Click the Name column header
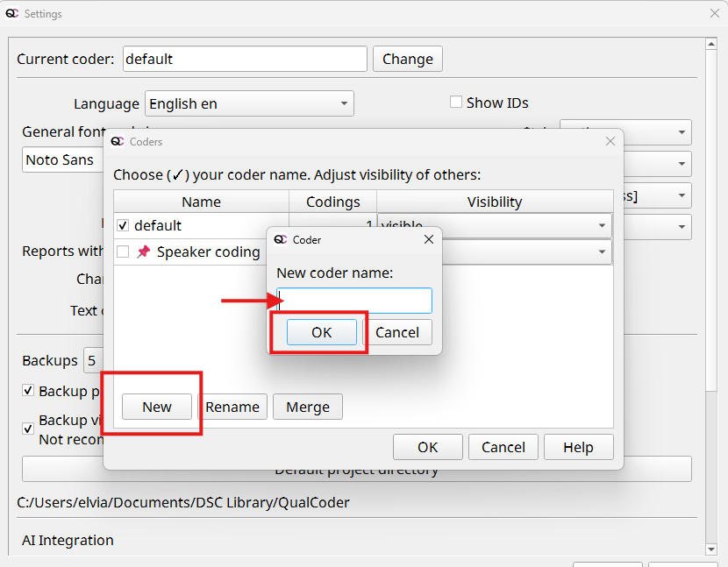Screen dimensions: 728x567 coord(201,202)
